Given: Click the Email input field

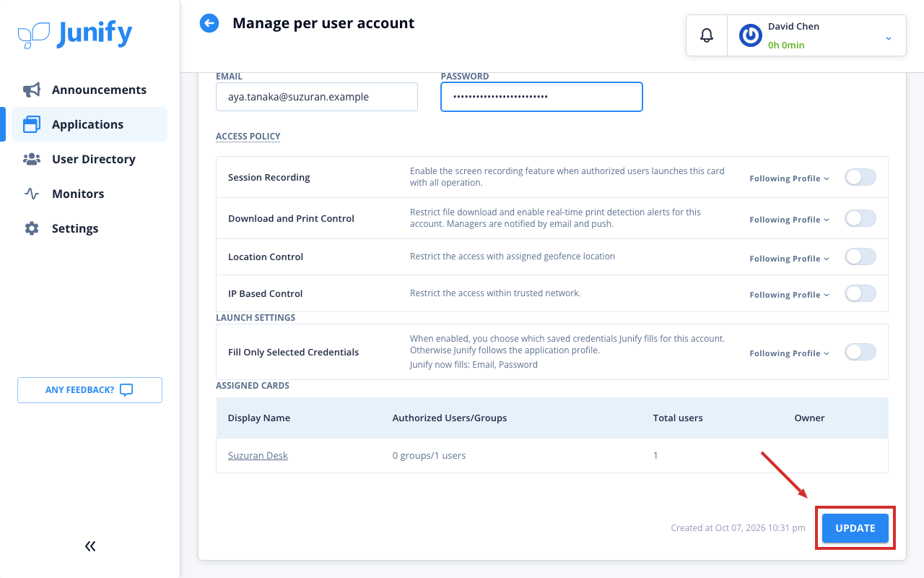Looking at the screenshot, I should point(317,97).
